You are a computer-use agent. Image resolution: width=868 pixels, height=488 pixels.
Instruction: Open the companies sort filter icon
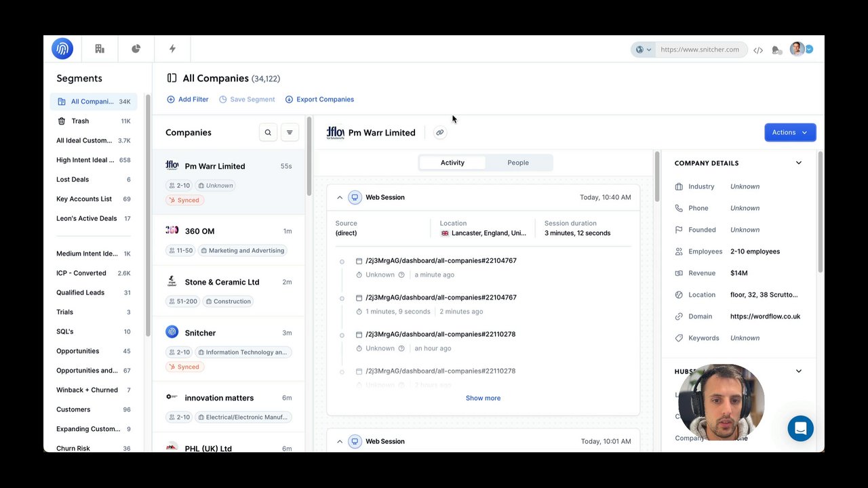[290, 132]
